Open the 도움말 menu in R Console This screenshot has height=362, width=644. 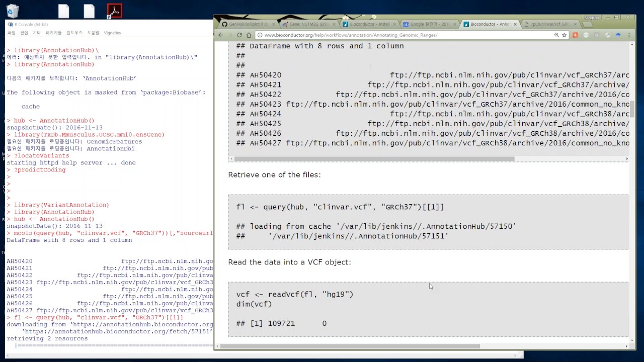(x=93, y=33)
